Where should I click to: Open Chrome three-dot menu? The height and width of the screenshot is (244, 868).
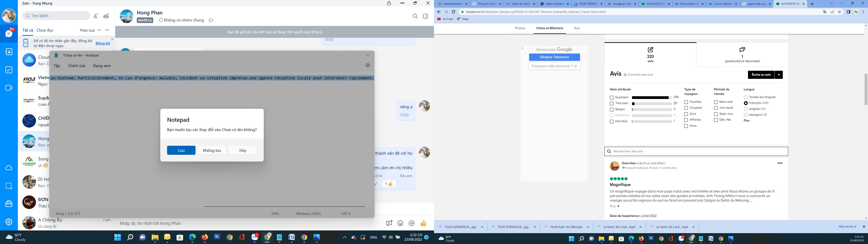click(863, 12)
